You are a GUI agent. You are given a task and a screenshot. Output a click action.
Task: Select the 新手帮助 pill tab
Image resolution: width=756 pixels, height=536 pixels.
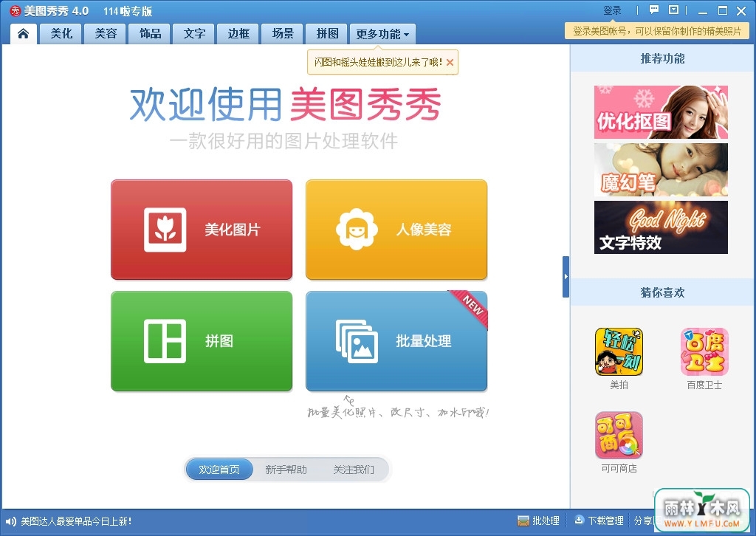(x=286, y=470)
